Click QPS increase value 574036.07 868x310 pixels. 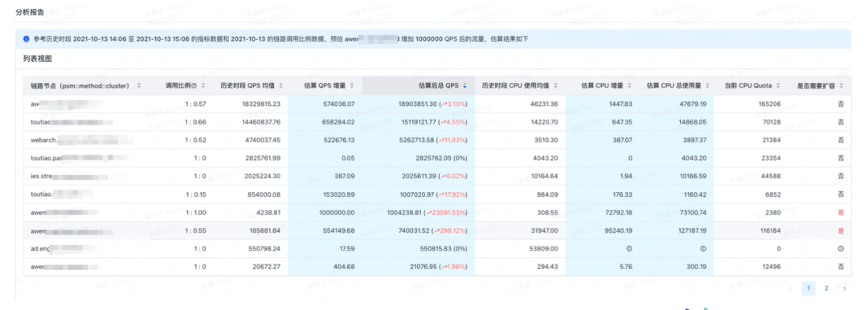pos(340,104)
